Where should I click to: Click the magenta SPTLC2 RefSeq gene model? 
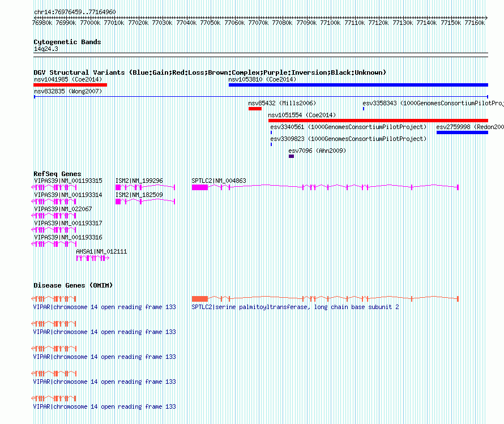[325, 187]
